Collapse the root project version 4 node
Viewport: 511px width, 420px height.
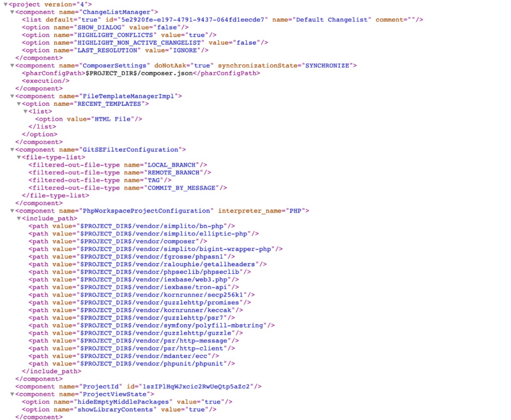tap(5, 4)
